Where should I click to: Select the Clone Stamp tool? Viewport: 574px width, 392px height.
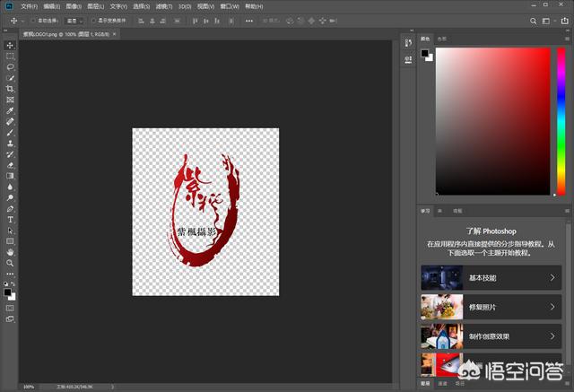(10, 144)
